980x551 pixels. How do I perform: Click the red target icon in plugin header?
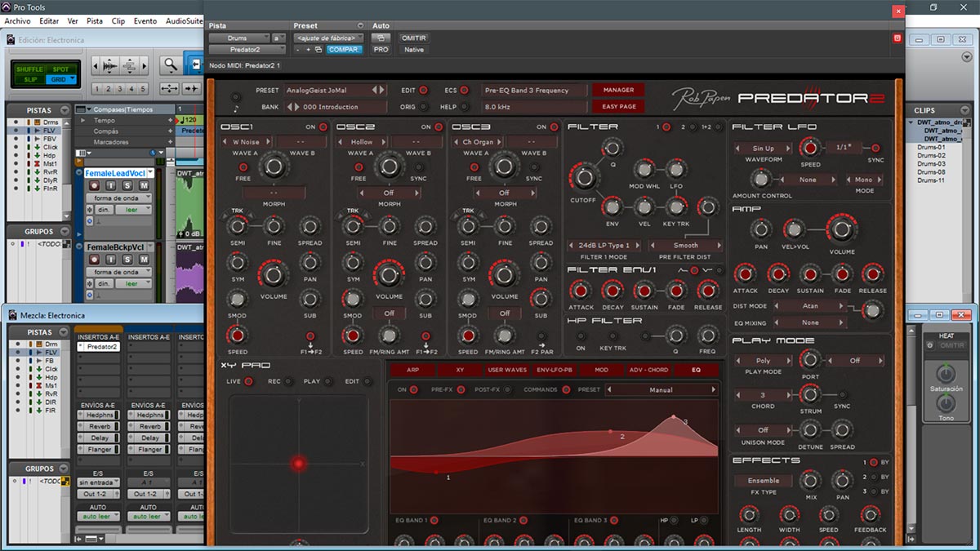click(x=897, y=38)
